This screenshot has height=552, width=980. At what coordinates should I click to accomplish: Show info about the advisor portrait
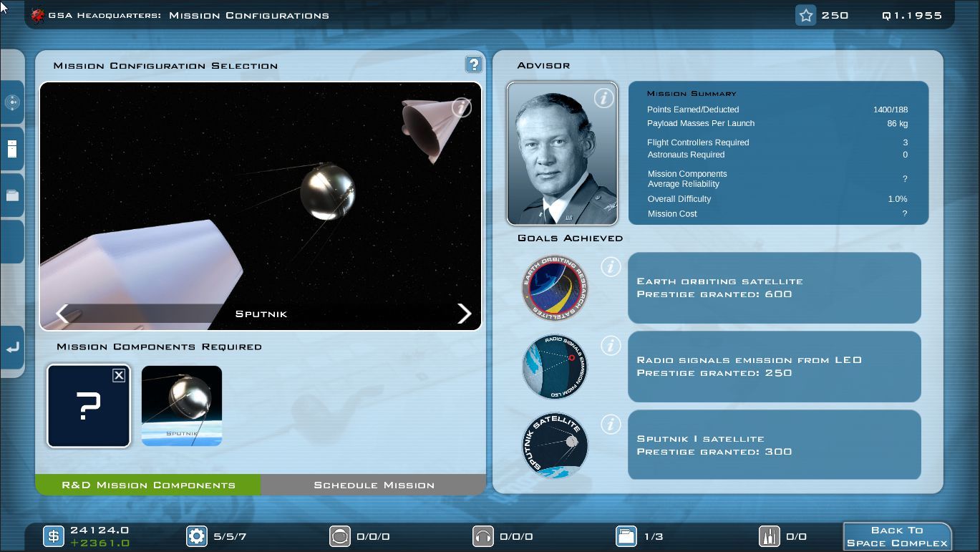click(604, 98)
